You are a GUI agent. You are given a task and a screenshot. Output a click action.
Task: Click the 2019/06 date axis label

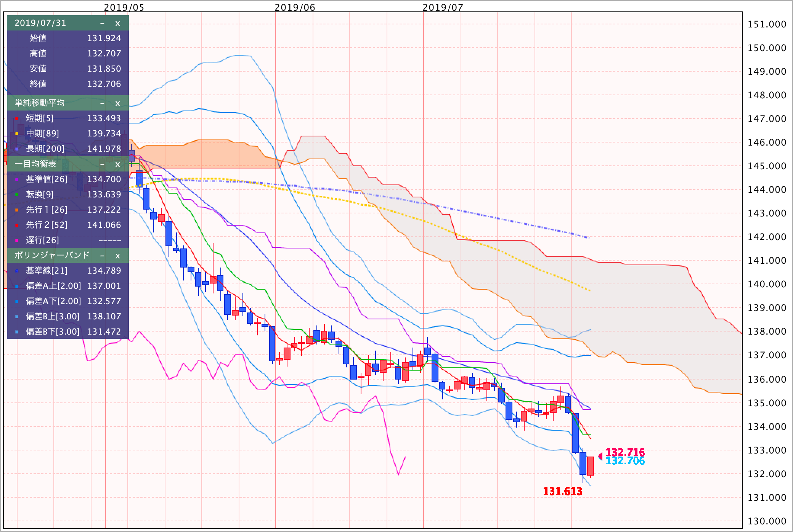(x=295, y=7)
